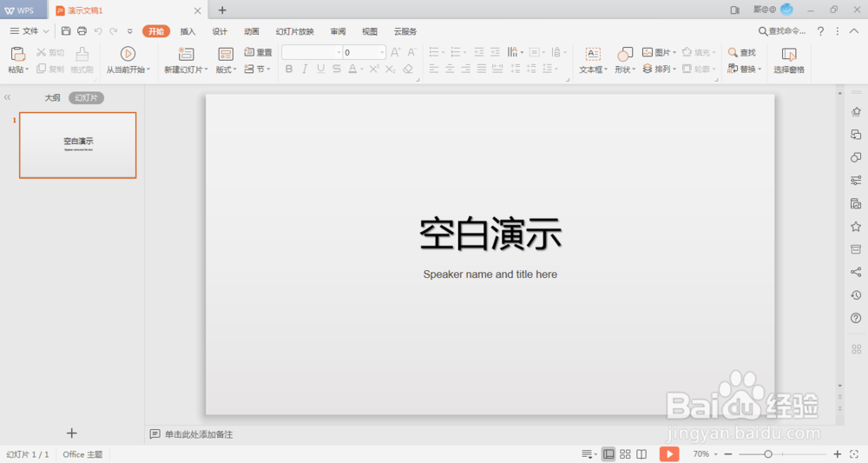Screen dimensions: 868x463
Task: Expand the 版式 layout dropdown
Action: pyautogui.click(x=226, y=69)
